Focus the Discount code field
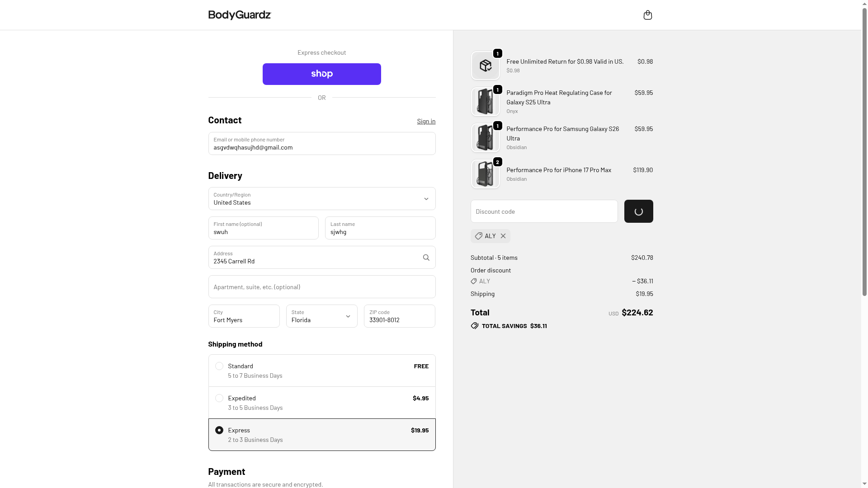Viewport: 868px width, 488px height. click(x=544, y=211)
